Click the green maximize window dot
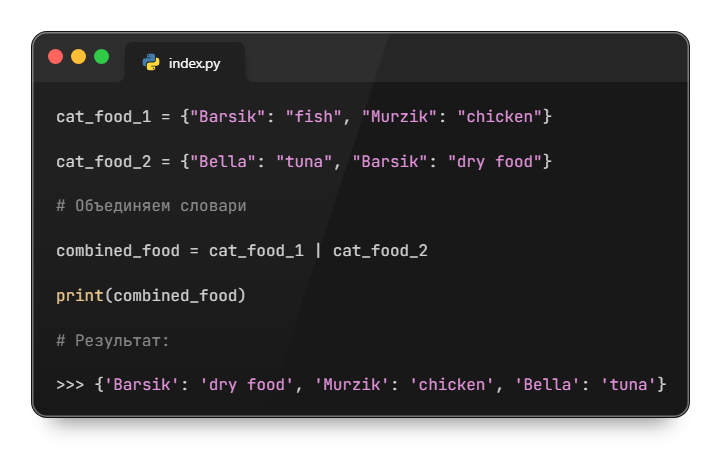Image resolution: width=721 pixels, height=449 pixels. click(102, 57)
